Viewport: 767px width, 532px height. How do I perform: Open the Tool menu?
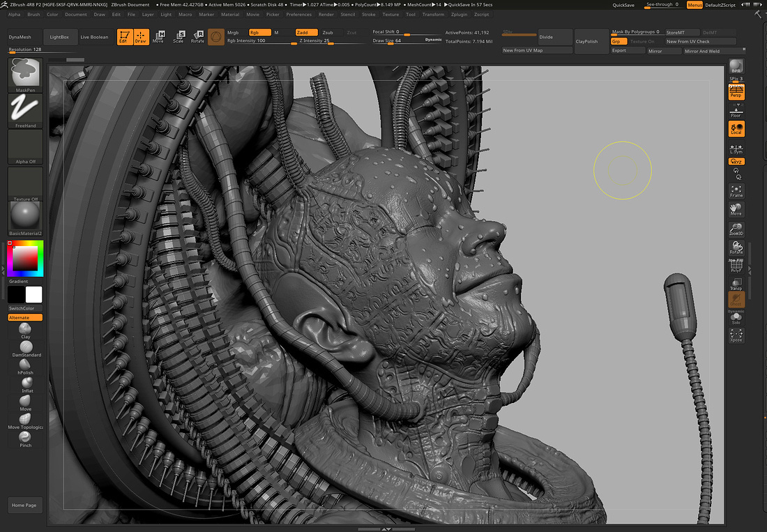click(x=411, y=15)
